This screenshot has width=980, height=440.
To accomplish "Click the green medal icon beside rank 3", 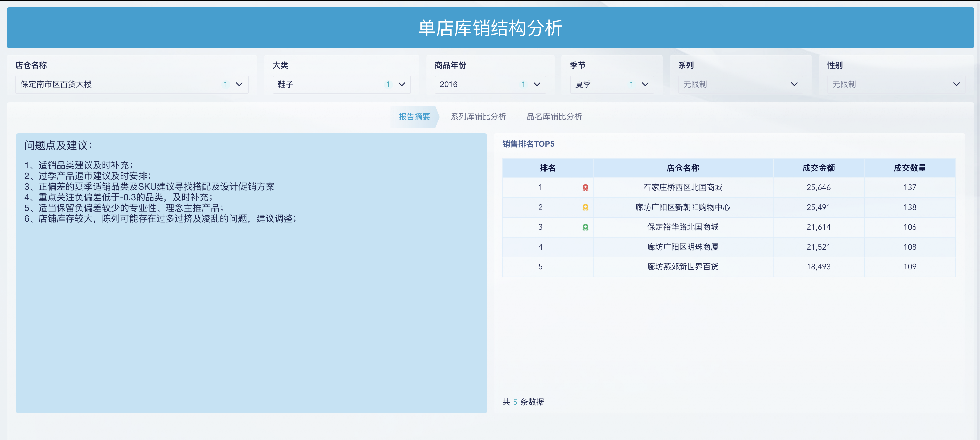I will 585,227.
